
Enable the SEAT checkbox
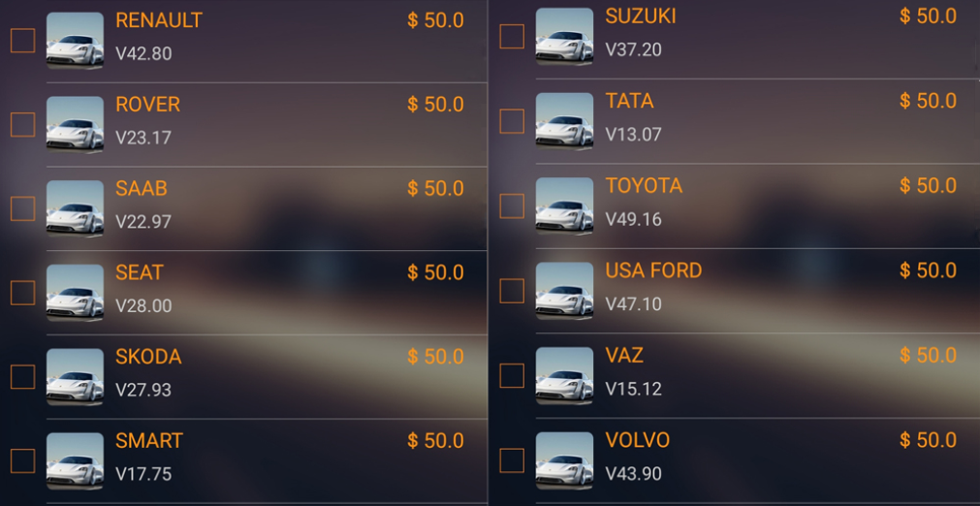point(22,293)
